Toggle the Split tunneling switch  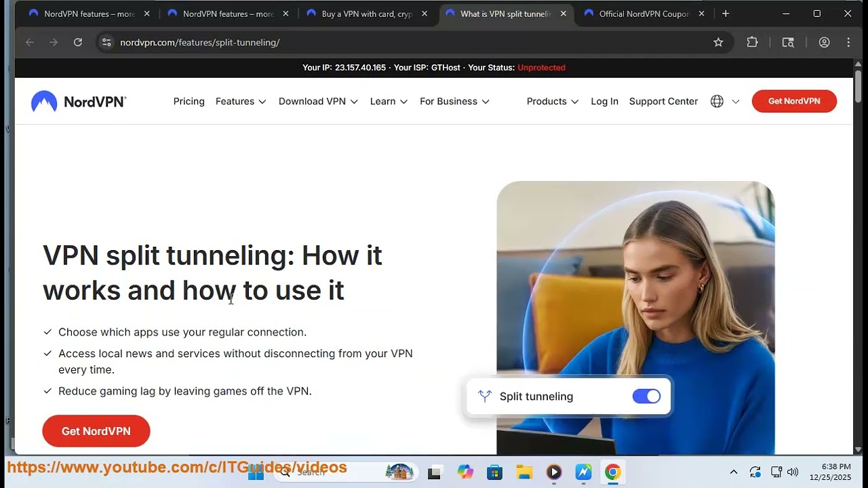point(646,396)
